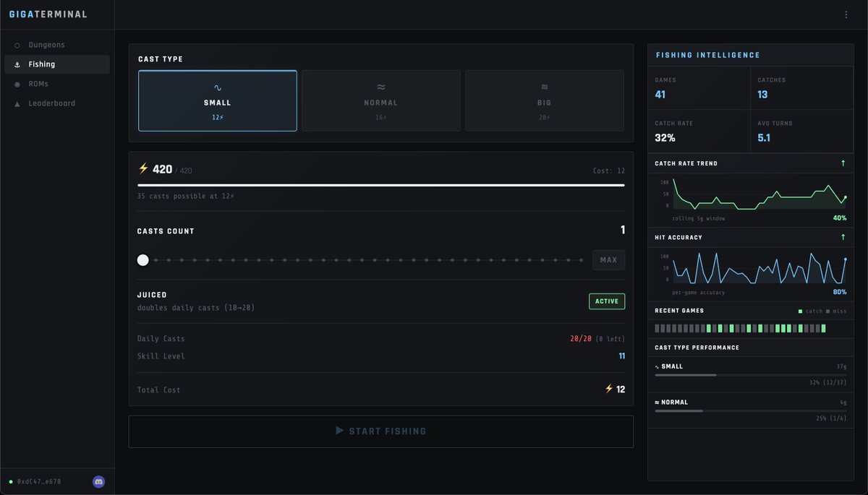
Task: Click the Total Cost lightning icon
Action: pyautogui.click(x=608, y=389)
